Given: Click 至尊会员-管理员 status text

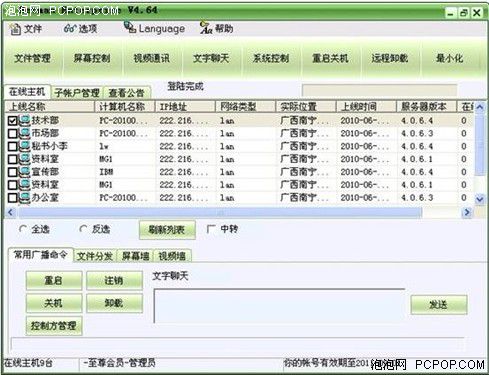Looking at the screenshot, I should (119, 363).
